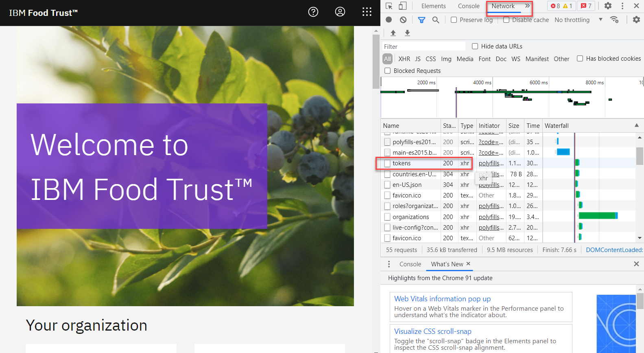This screenshot has height=353, width=644.
Task: Toggle the device toolbar icon
Action: [x=402, y=6]
